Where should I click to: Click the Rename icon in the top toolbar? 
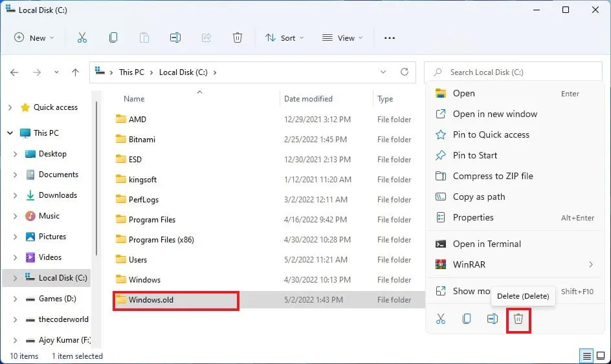click(x=175, y=37)
